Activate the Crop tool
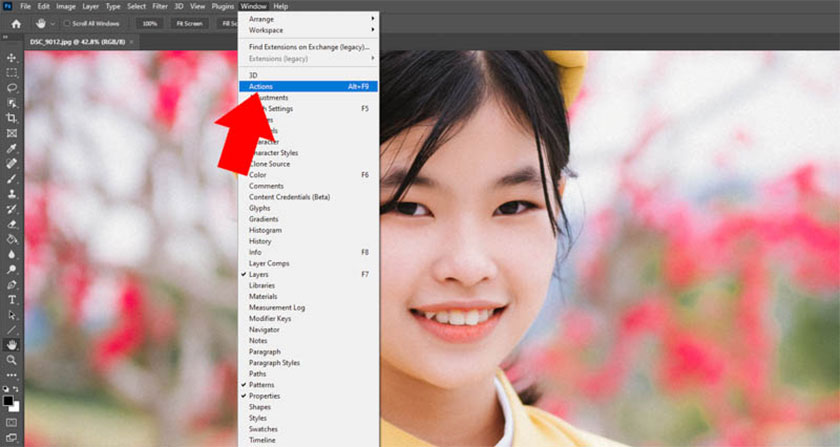840x447 pixels. coord(12,118)
